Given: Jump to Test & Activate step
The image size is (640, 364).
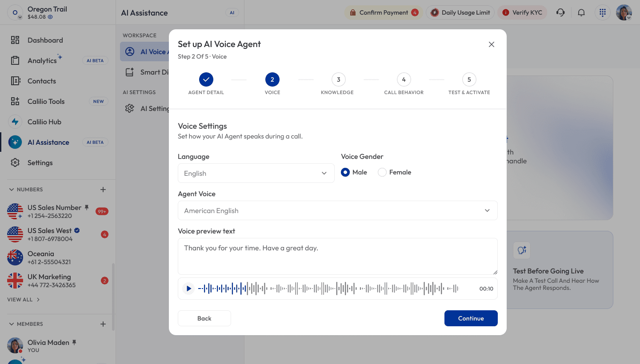Looking at the screenshot, I should 469,84.
